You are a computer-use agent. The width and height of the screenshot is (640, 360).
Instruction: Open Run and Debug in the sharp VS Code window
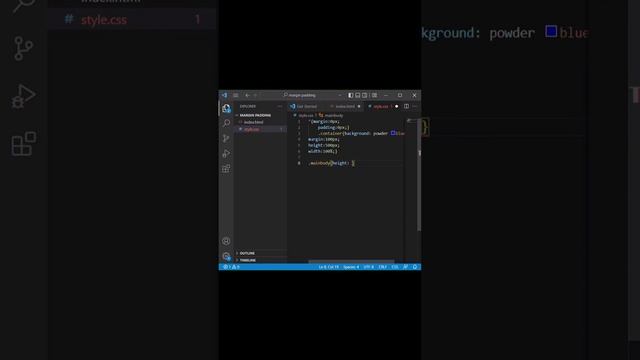226,153
